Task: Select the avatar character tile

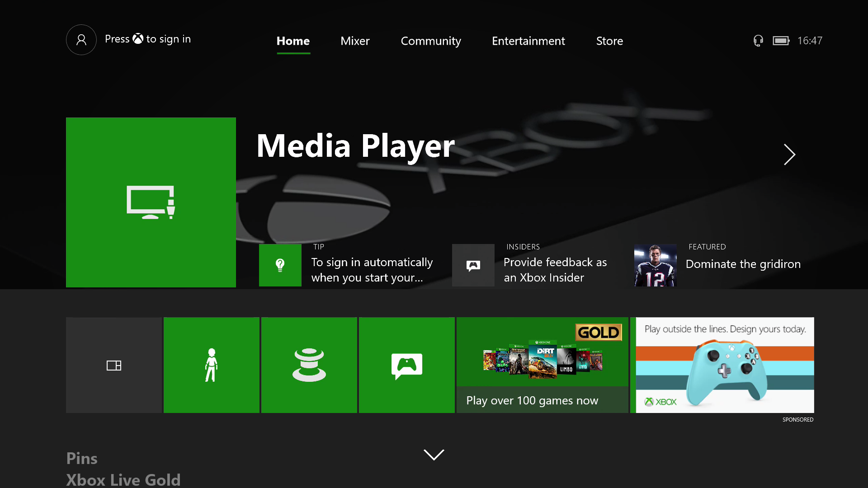Action: coord(211,365)
